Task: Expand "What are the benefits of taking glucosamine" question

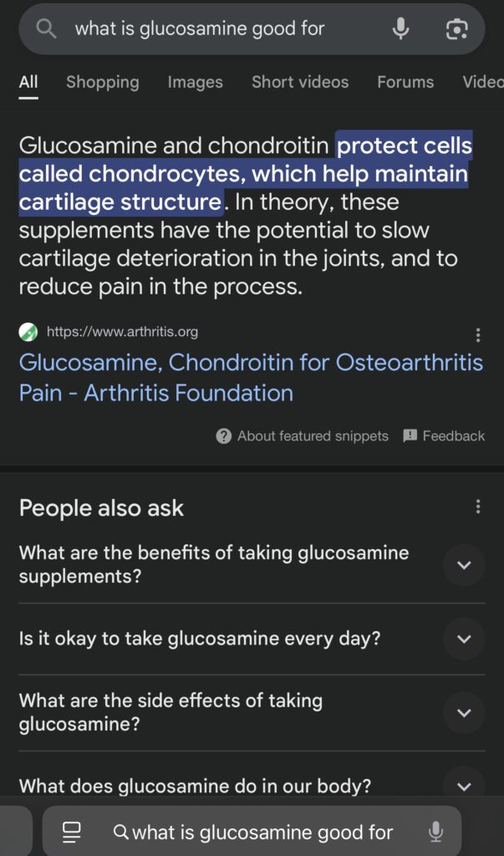Action: [x=464, y=565]
